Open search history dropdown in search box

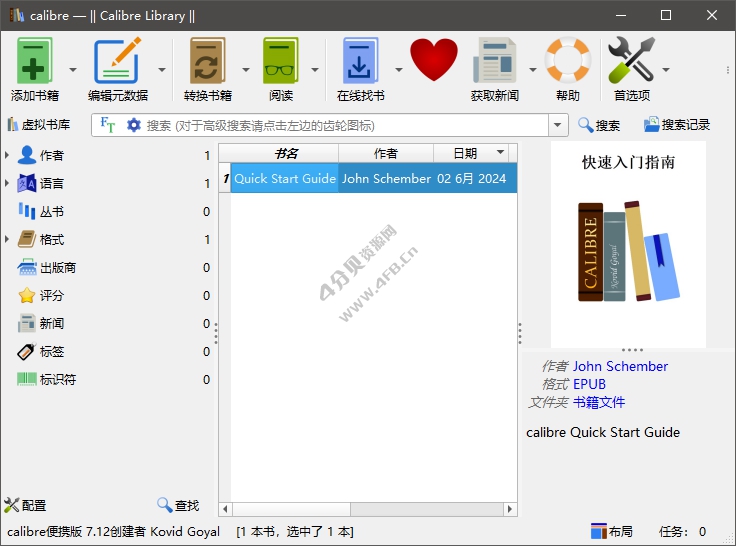[x=558, y=125]
